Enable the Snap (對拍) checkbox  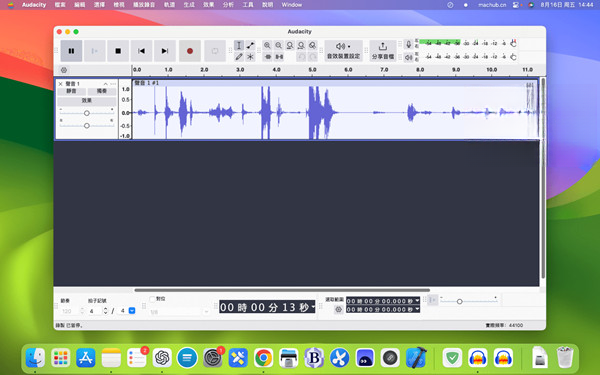click(152, 299)
